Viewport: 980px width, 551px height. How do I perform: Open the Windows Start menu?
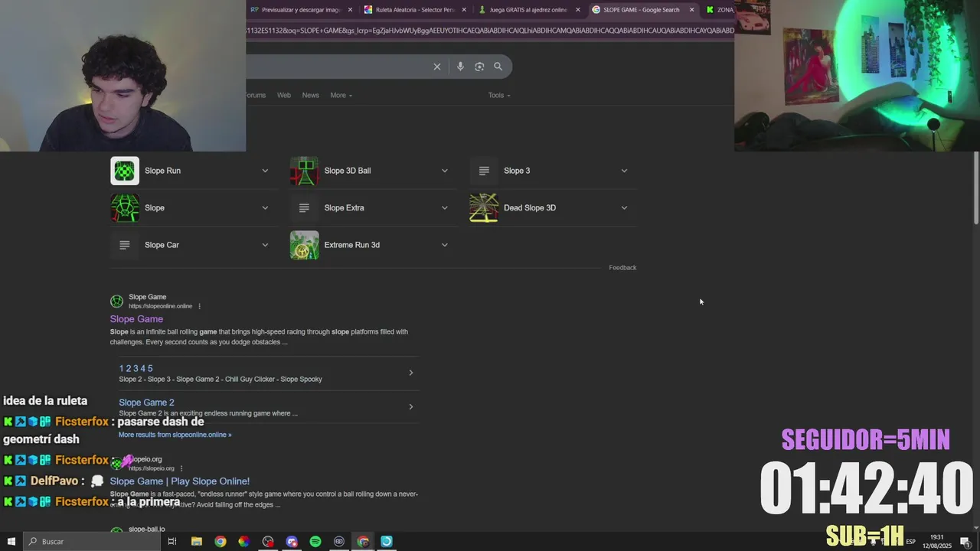11,542
